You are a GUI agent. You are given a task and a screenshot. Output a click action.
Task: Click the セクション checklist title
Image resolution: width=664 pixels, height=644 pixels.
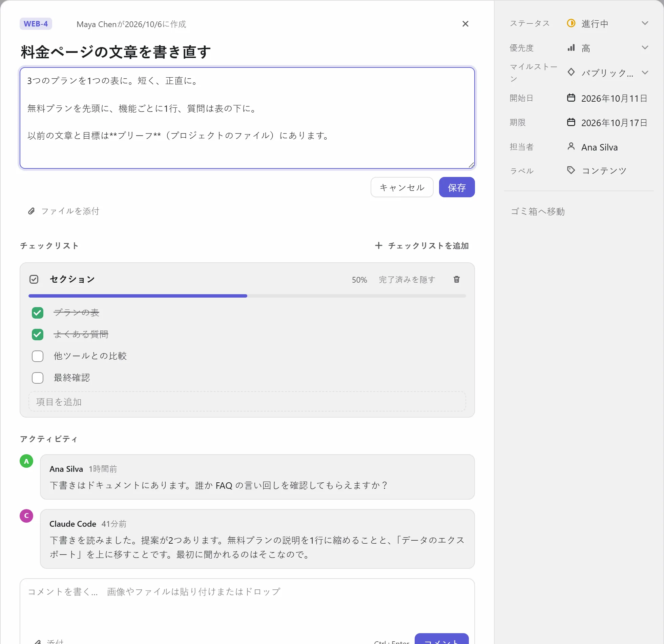click(x=72, y=279)
